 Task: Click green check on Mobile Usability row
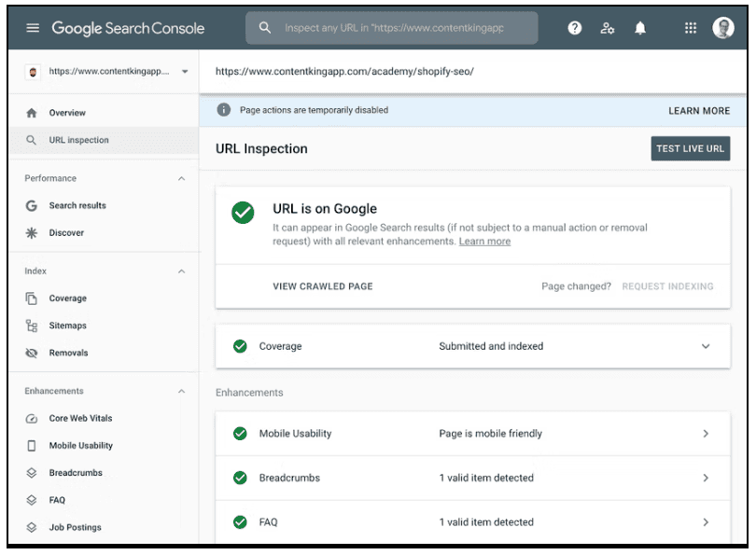[240, 434]
